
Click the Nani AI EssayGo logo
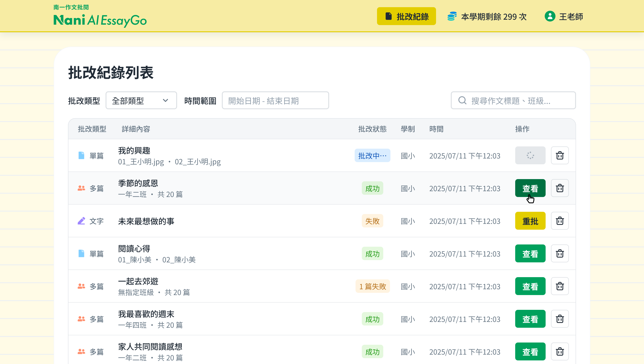point(100,16)
